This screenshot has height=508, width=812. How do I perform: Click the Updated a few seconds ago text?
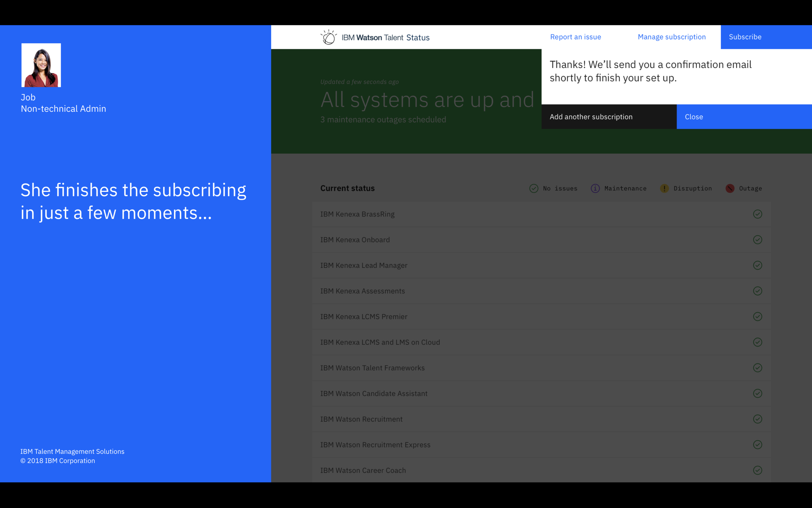[359, 82]
